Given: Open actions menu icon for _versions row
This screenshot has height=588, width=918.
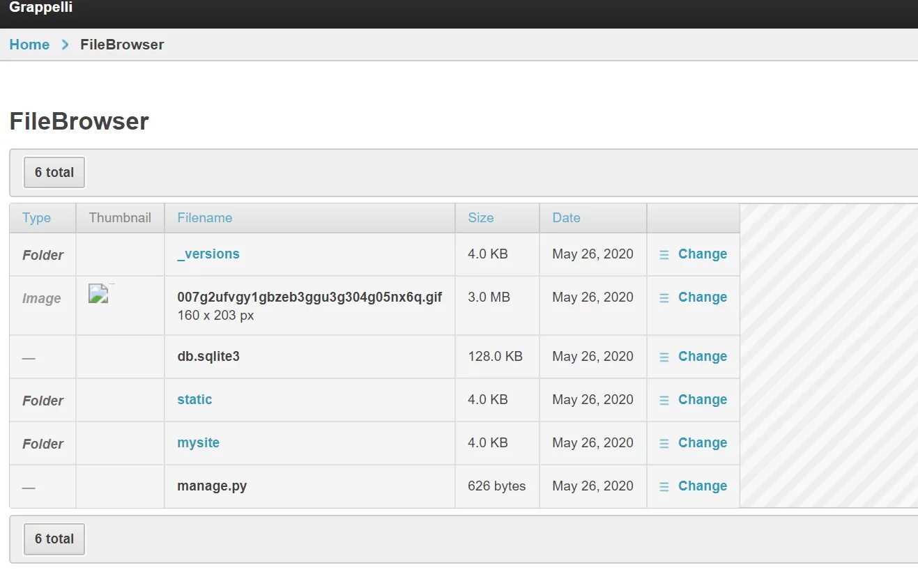Looking at the screenshot, I should click(x=664, y=255).
